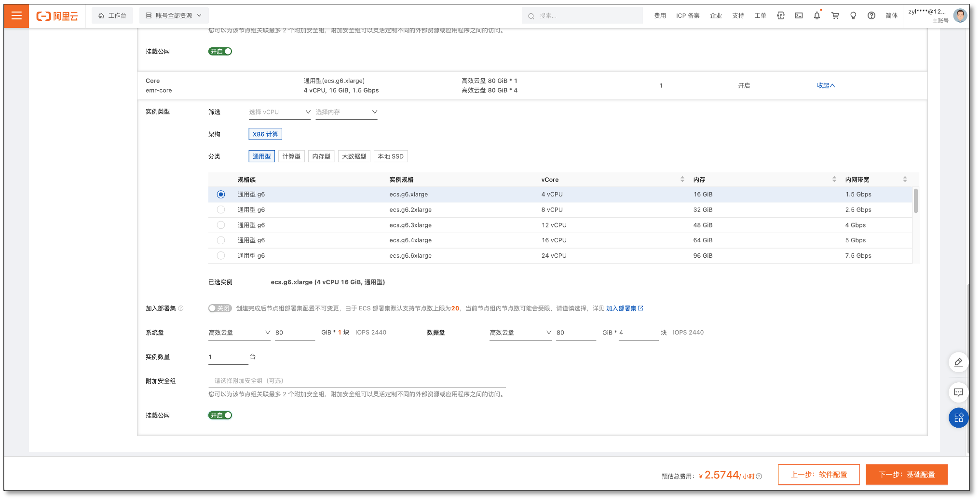The width and height of the screenshot is (980, 502).
Task: Toggle the 加入部署集 switch
Action: (220, 308)
